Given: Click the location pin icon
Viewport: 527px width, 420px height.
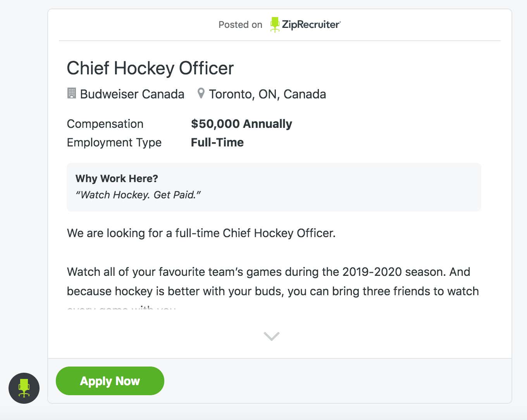Looking at the screenshot, I should tap(201, 93).
